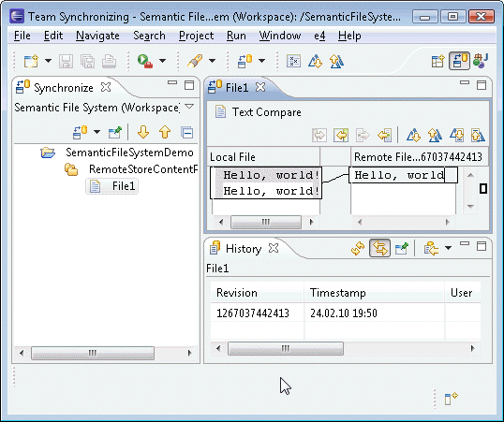
Task: Open the Search menu
Action: (x=149, y=36)
